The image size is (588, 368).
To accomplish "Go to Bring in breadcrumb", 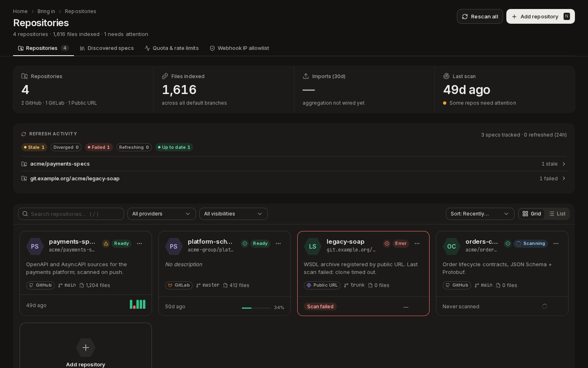I will tap(46, 11).
